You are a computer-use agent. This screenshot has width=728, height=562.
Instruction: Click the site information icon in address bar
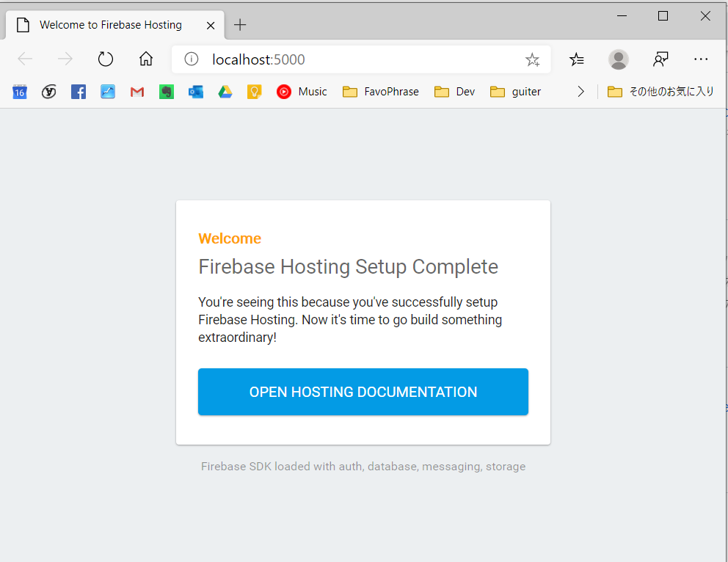(x=190, y=59)
